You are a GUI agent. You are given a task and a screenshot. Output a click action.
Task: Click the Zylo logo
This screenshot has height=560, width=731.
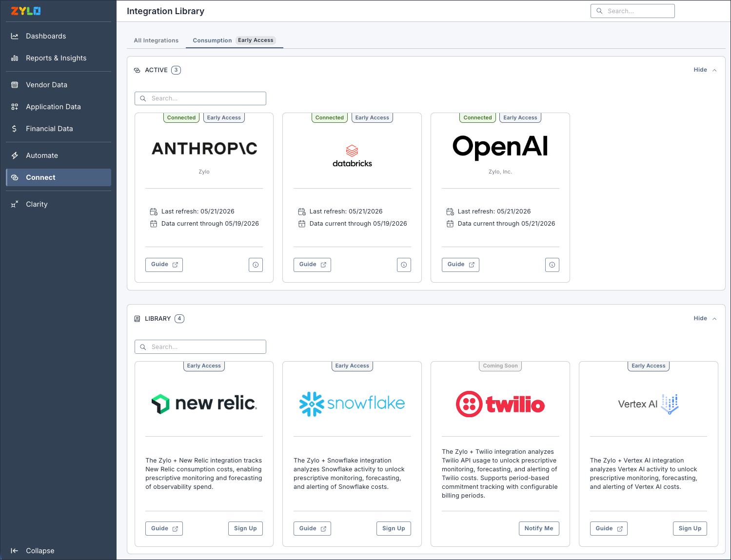(26, 11)
